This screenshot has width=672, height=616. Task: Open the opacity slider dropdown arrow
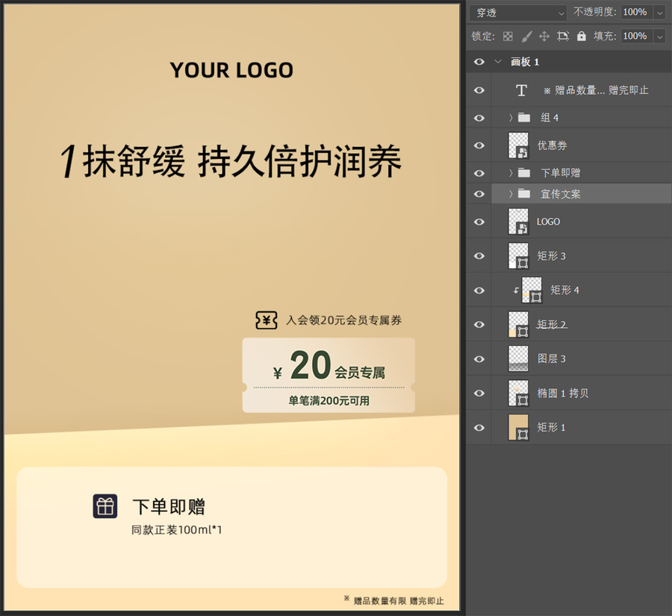(660, 13)
